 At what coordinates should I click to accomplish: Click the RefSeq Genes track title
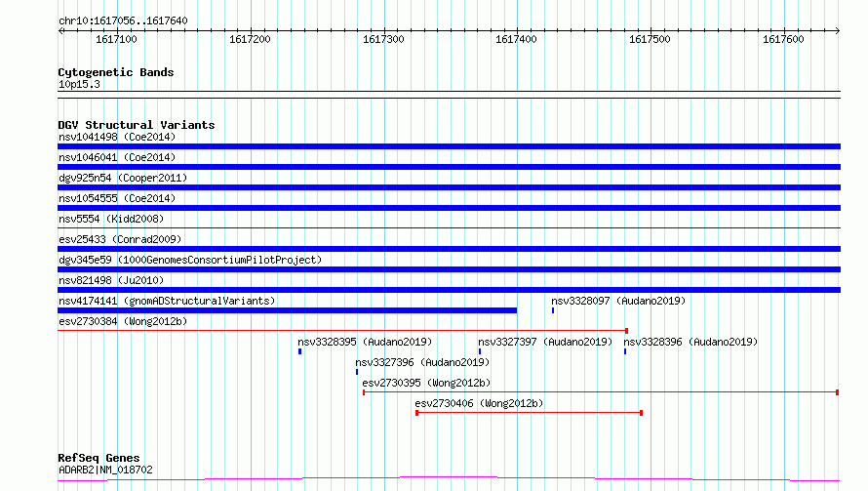pos(99,458)
